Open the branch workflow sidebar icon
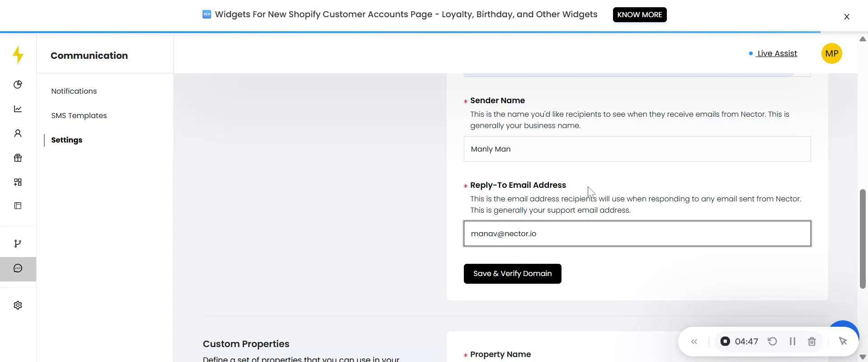 [x=18, y=244]
